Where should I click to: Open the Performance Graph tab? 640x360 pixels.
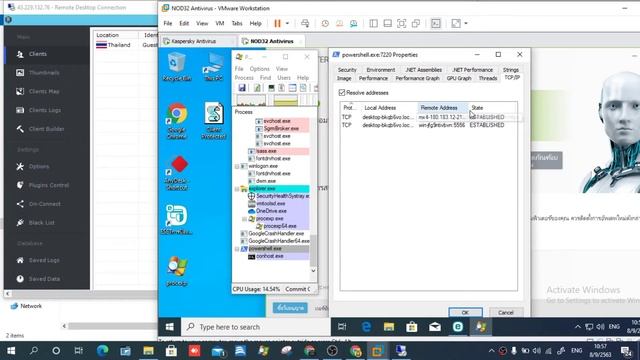417,78
